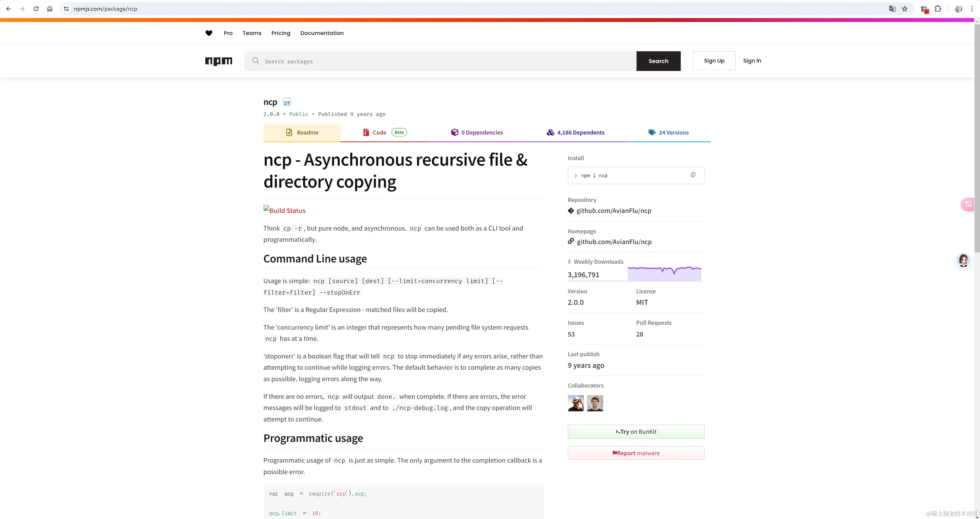Click the DefinitelyTyped DT badge icon

[x=287, y=102]
